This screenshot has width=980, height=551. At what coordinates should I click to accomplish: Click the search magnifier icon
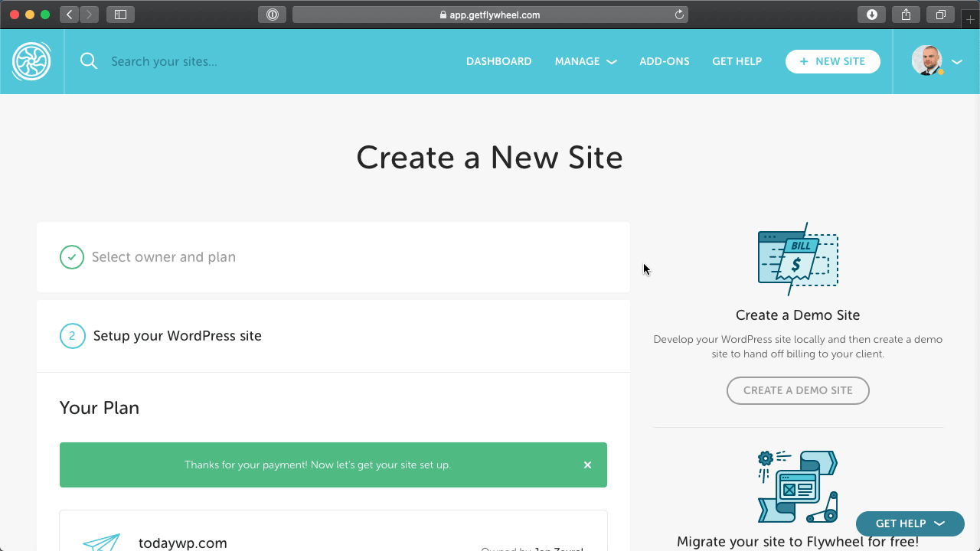coord(89,61)
